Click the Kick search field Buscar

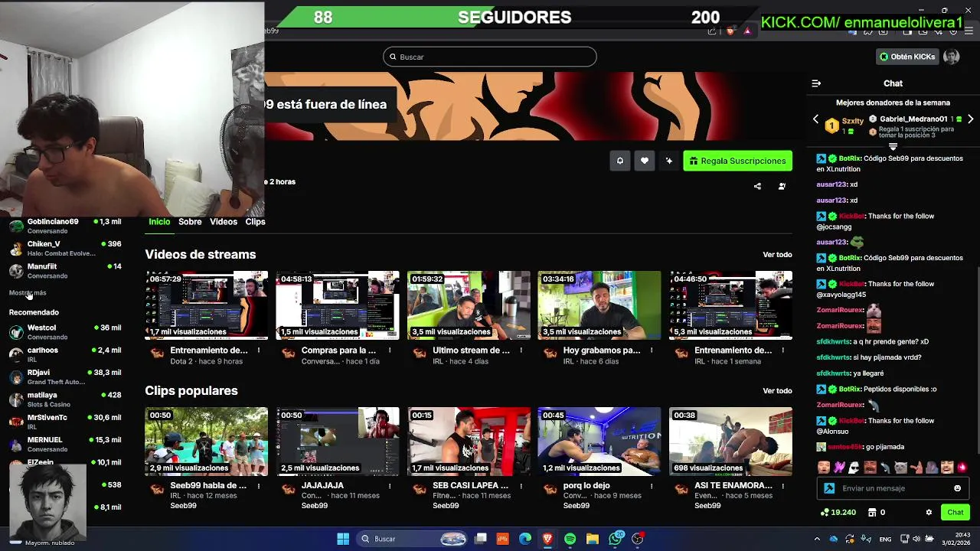[x=490, y=57]
